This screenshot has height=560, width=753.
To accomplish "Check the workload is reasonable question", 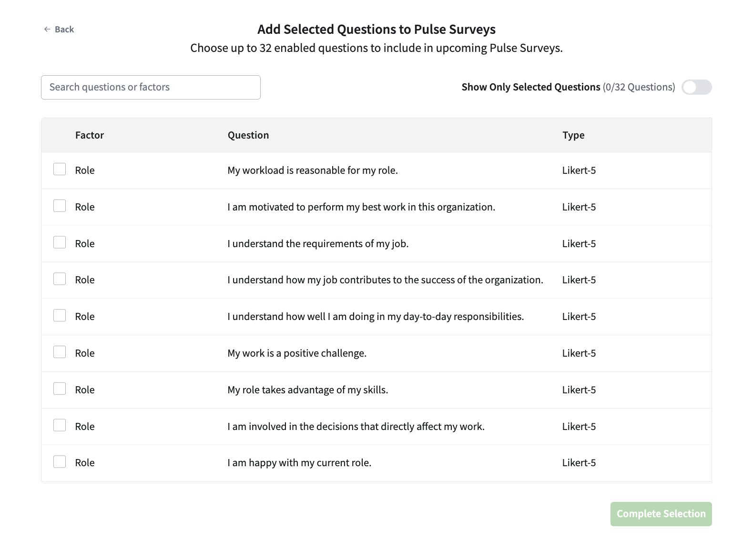I will tap(60, 170).
